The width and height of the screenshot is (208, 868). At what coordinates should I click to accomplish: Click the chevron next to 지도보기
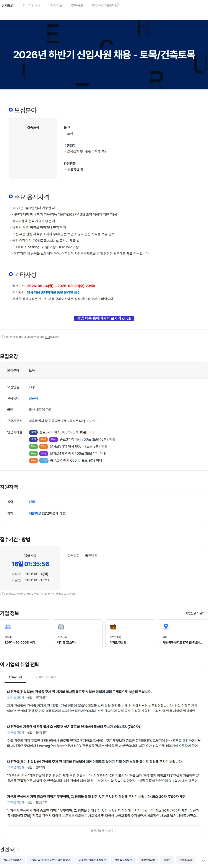coord(99,421)
